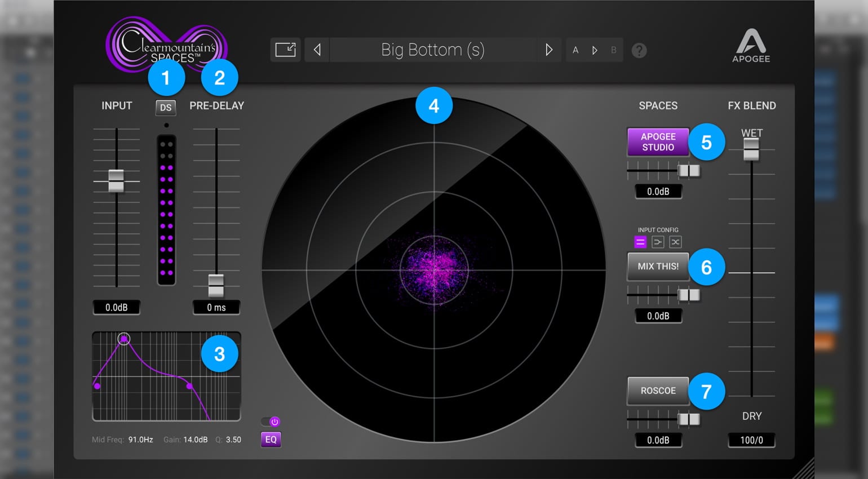Image resolution: width=868 pixels, height=479 pixels.
Task: Click the 0 ms pre-delay value field
Action: (216, 307)
